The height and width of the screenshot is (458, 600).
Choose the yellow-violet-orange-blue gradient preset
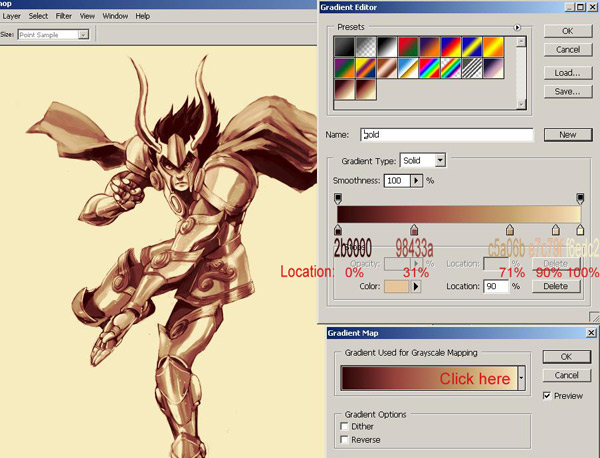pyautogui.click(x=366, y=68)
